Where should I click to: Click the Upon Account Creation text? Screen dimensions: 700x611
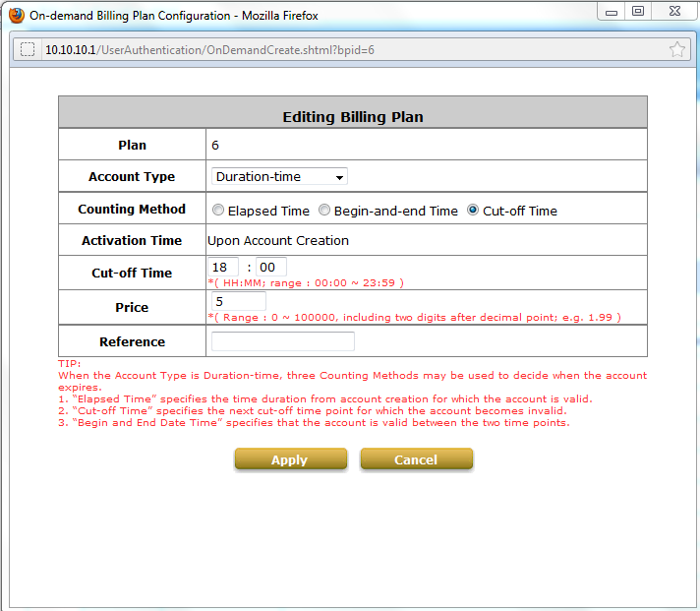pos(278,240)
